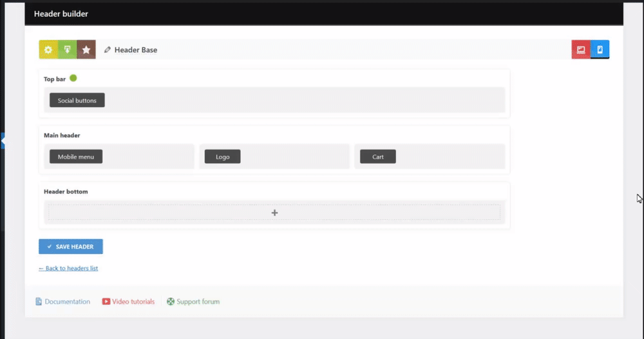Click the Save Header button
The height and width of the screenshot is (339, 644).
tap(71, 247)
